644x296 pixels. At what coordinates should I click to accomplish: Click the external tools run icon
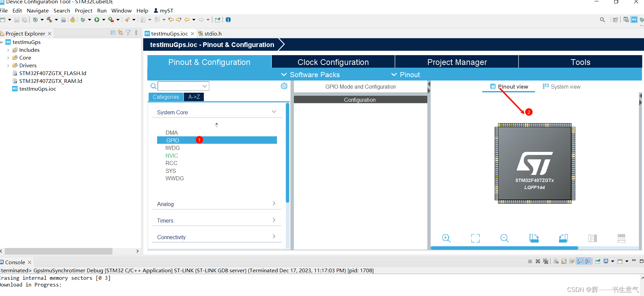coord(111,20)
